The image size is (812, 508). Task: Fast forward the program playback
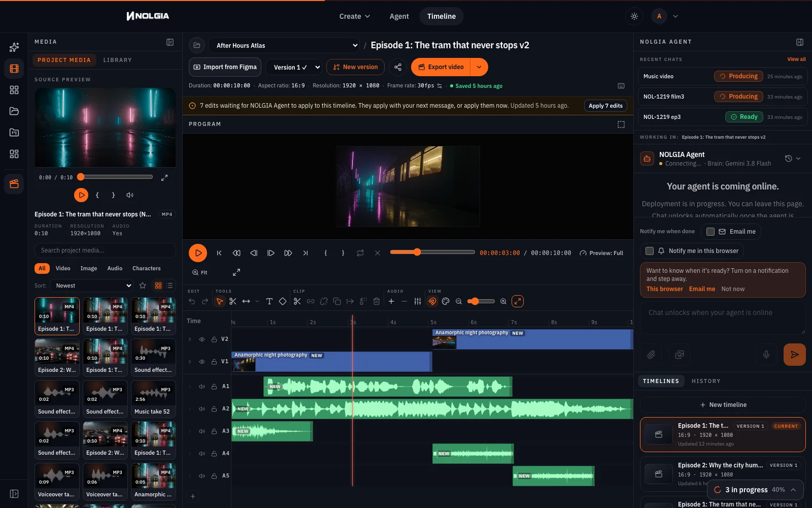pos(288,253)
